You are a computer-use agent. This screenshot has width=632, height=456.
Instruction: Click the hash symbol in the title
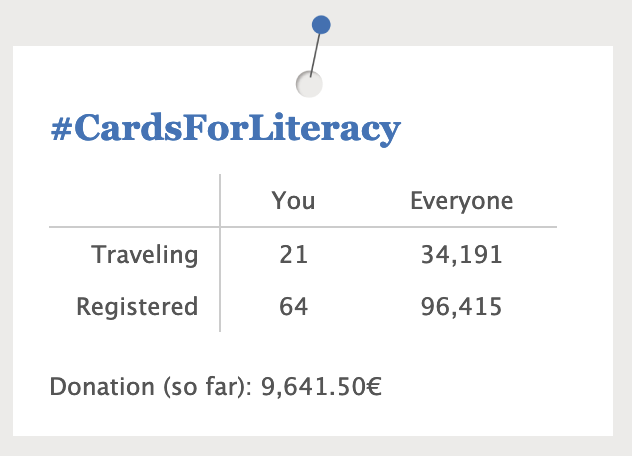click(x=62, y=129)
